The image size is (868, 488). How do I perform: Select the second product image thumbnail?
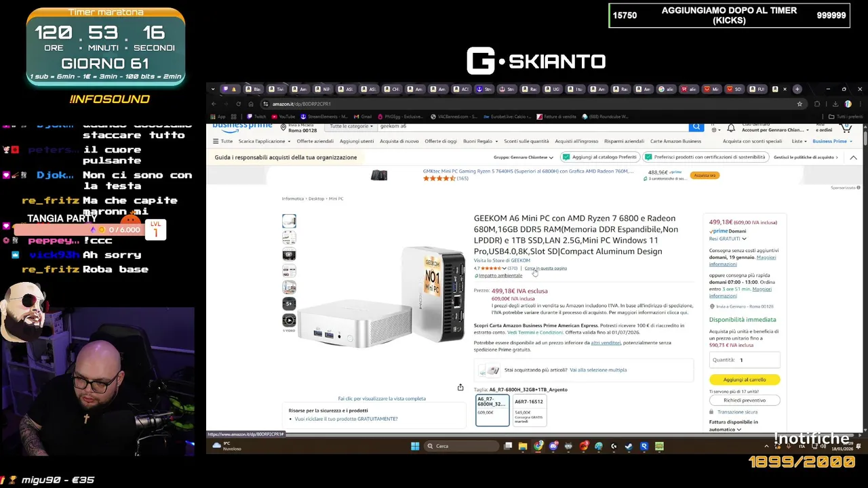(289, 238)
